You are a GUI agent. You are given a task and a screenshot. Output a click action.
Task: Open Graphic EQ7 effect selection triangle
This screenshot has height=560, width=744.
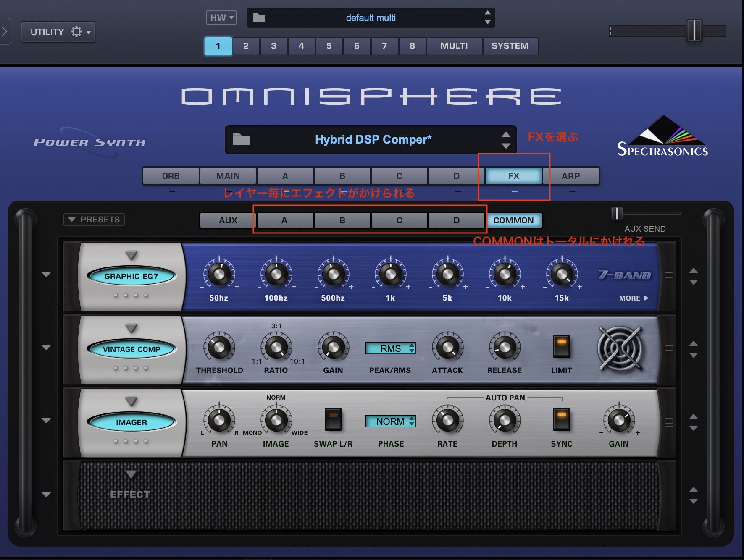pos(131,255)
